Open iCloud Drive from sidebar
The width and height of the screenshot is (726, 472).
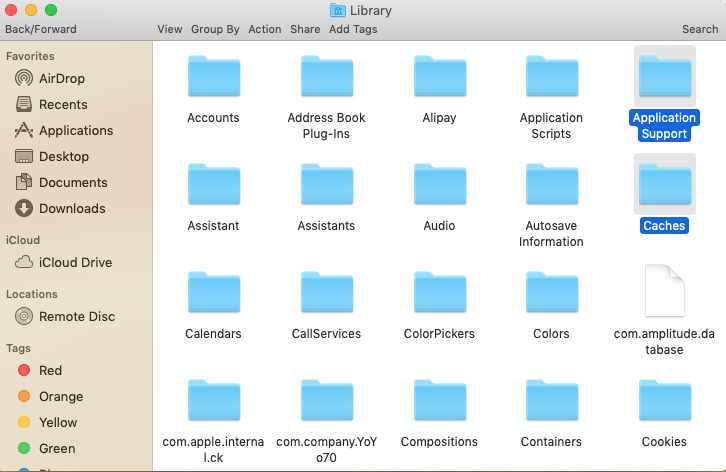coord(75,262)
